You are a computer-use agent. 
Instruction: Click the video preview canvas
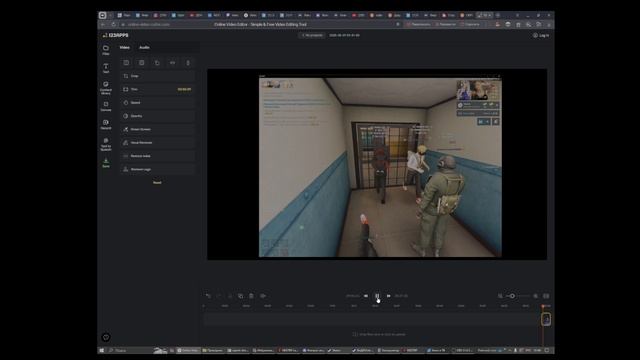click(x=377, y=164)
